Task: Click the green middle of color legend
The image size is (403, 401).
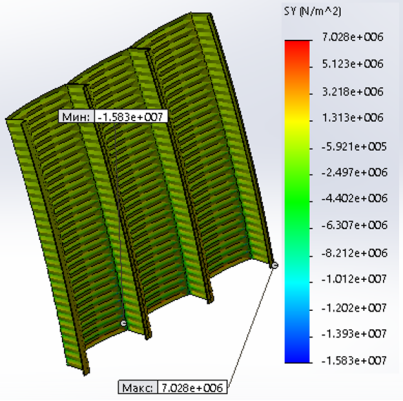Action: pos(297,200)
